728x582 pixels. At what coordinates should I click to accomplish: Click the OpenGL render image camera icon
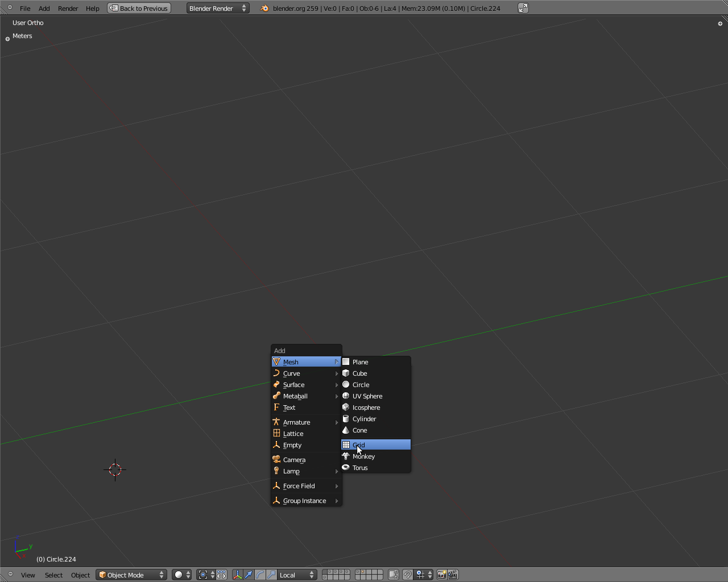(441, 575)
